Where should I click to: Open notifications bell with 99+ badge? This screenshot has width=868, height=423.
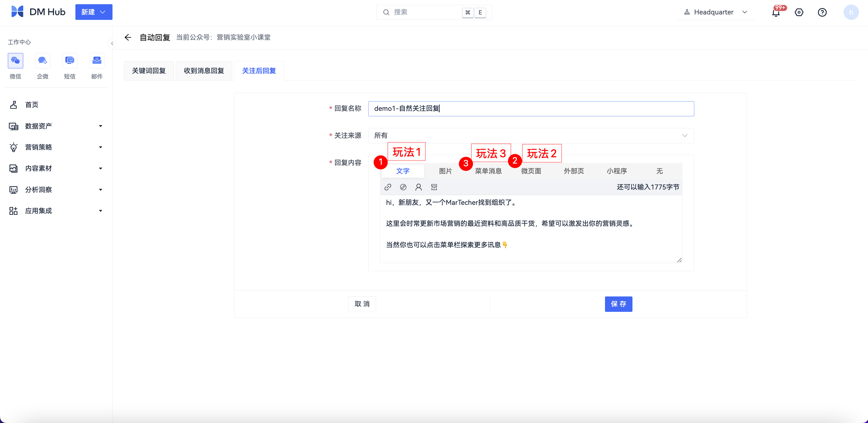pyautogui.click(x=776, y=12)
